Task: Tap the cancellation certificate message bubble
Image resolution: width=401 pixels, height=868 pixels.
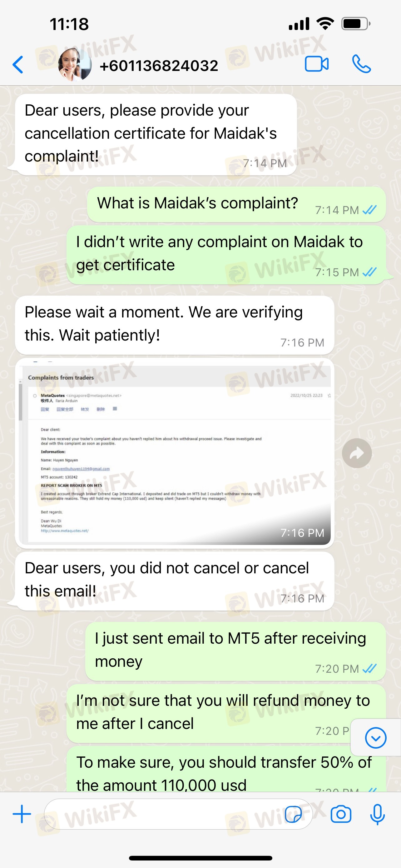Action: pyautogui.click(x=156, y=134)
